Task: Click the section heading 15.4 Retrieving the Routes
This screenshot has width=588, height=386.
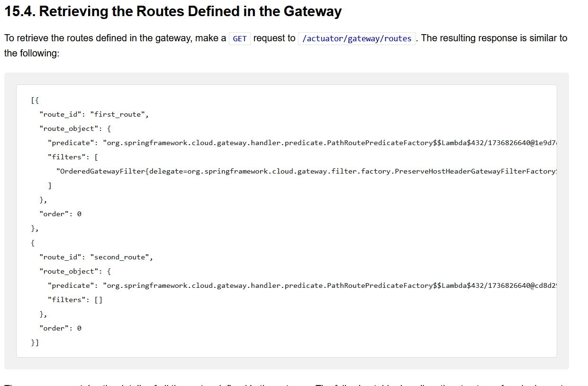Action: point(172,11)
